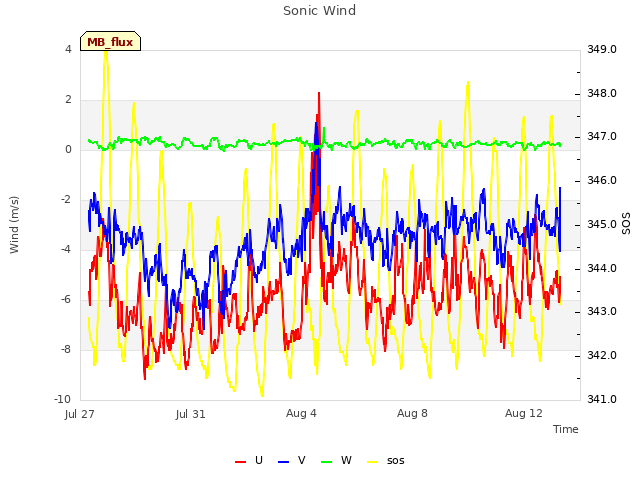The image size is (640, 480).
Task: Click the '345.0' right axis value
Action: pyautogui.click(x=602, y=224)
